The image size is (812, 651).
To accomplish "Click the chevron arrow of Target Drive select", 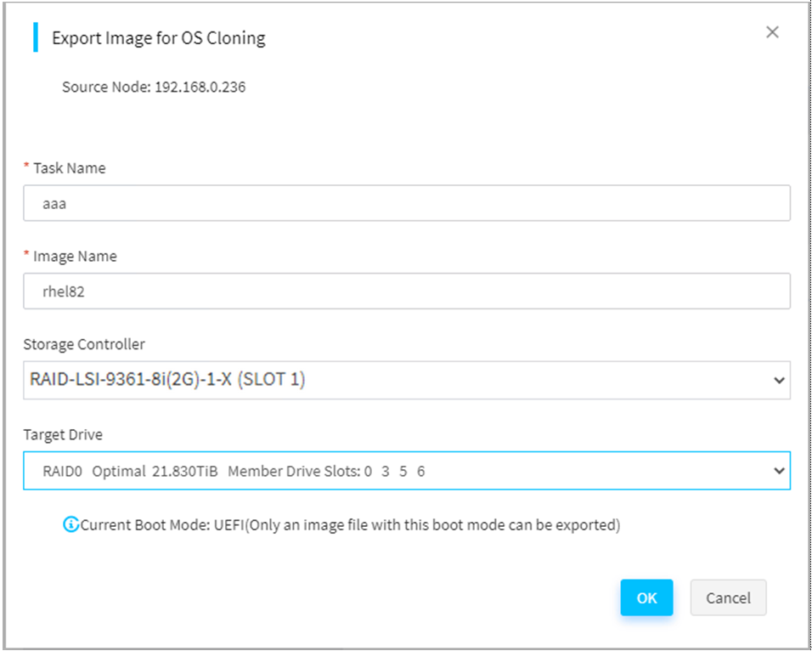I will tap(778, 471).
